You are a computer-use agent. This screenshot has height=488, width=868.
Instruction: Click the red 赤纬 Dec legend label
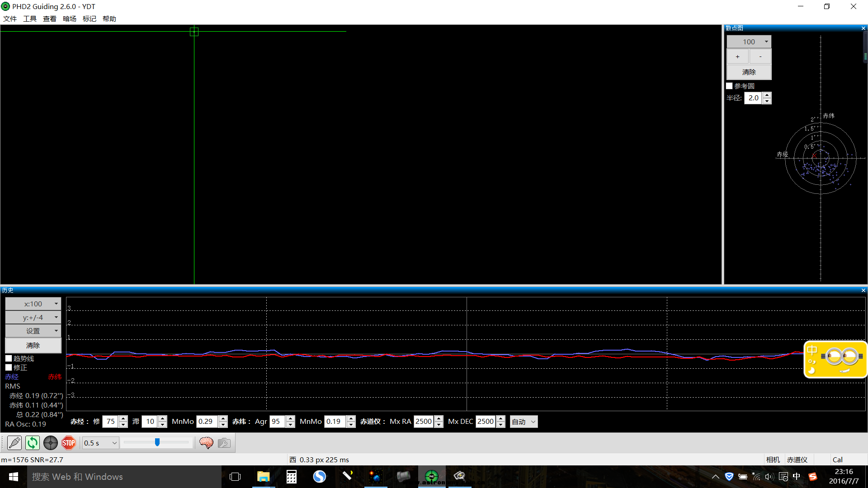pos(55,376)
